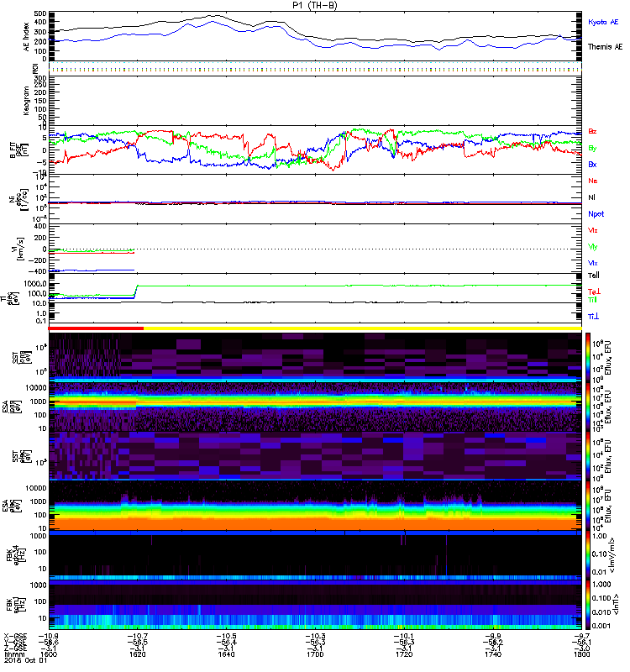Click the X-GSE value -10.9
630x672 pixels.
[49, 636]
